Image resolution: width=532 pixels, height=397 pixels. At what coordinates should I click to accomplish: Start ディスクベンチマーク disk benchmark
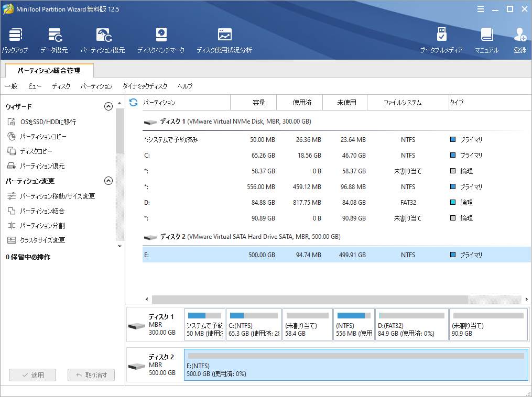(x=161, y=39)
